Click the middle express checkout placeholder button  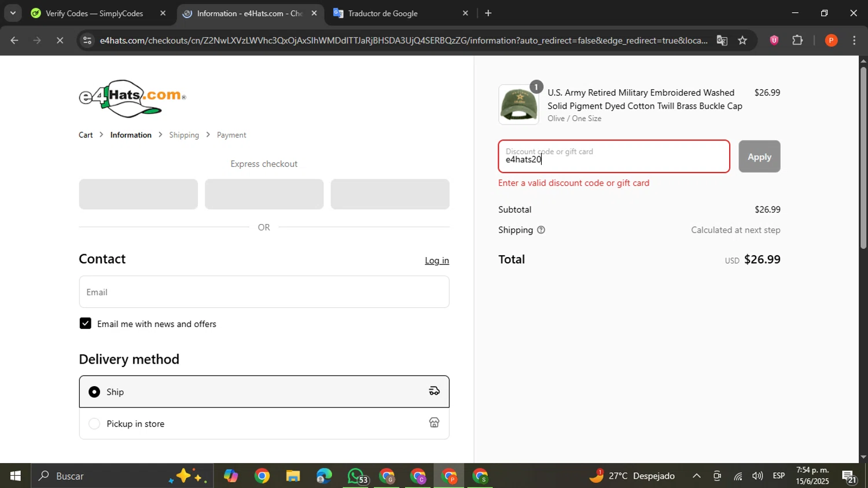264,194
